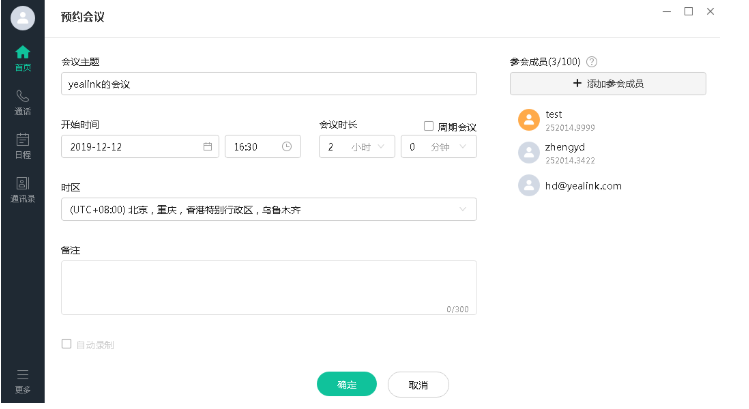Enable the 周期会议 recurring meeting checkbox
The height and width of the screenshot is (409, 749).
429,126
